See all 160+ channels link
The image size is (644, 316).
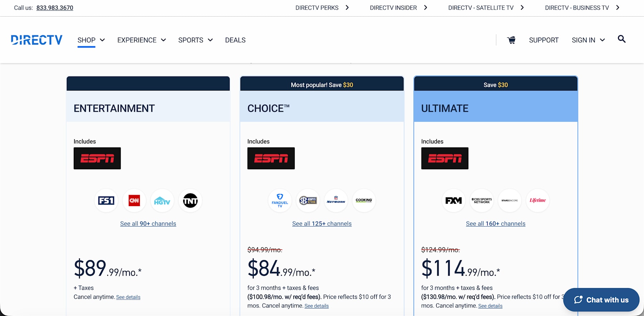pyautogui.click(x=496, y=224)
